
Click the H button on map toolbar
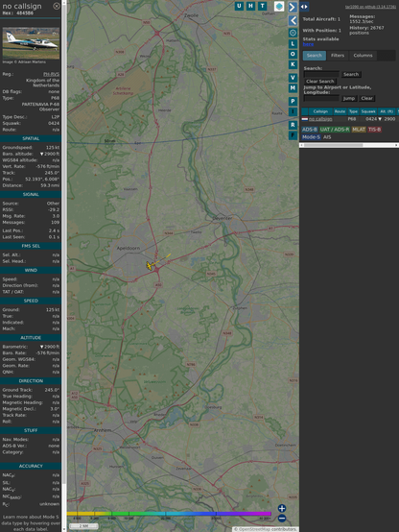(x=250, y=6)
